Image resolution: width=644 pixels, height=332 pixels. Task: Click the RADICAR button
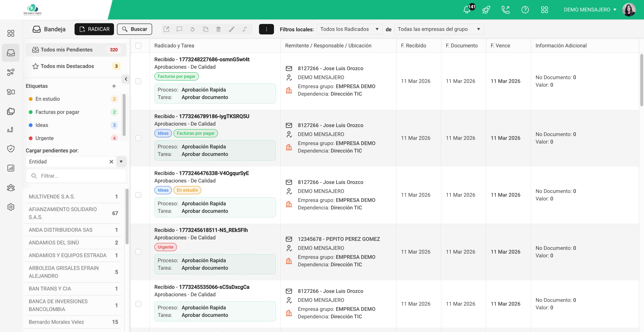point(94,29)
